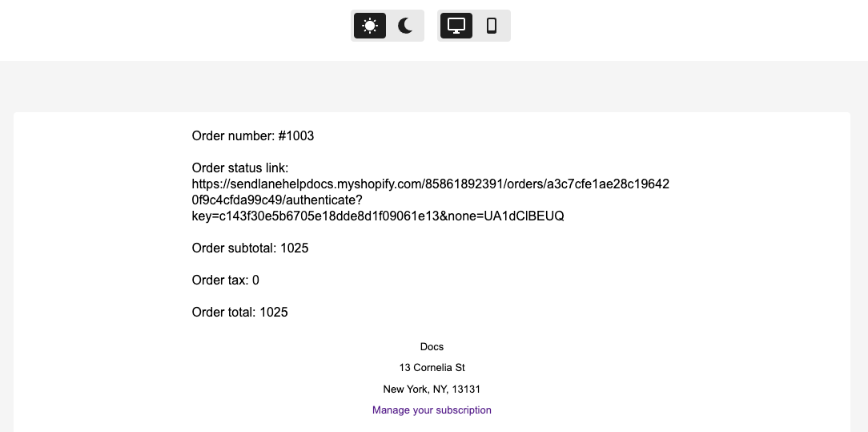Click the URL line ending in authenticate?

click(277, 200)
